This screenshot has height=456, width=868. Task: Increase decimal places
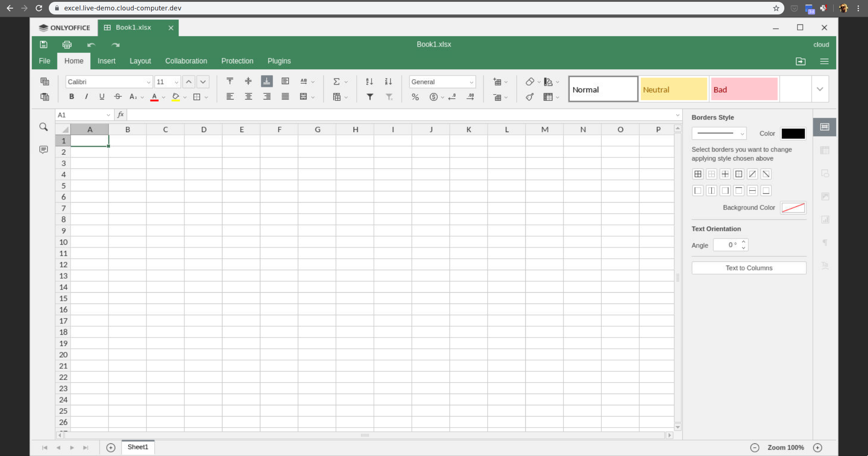471,97
